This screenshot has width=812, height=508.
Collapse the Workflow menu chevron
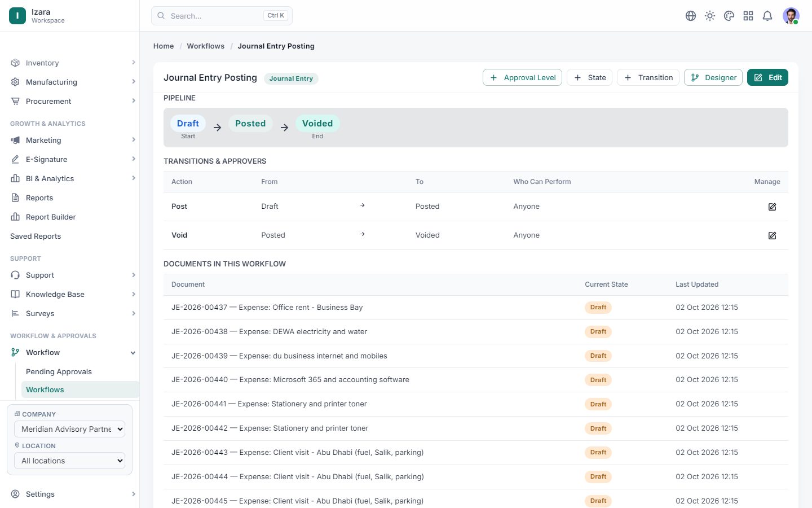[133, 353]
